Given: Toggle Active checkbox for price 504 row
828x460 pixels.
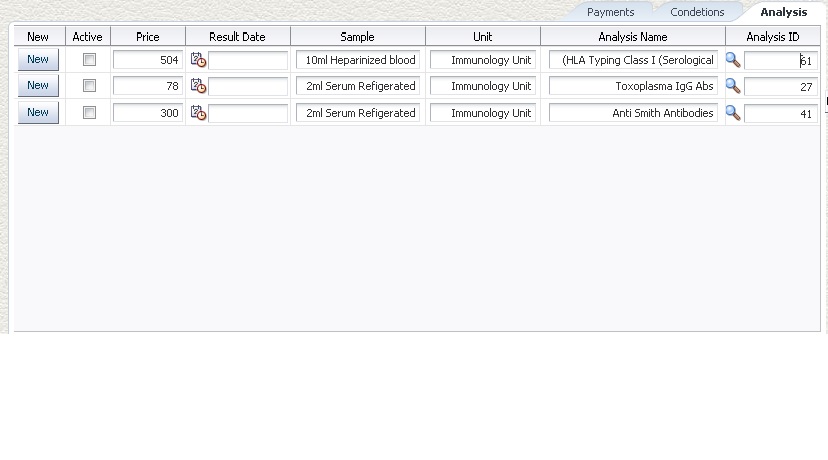Looking at the screenshot, I should pos(89,60).
